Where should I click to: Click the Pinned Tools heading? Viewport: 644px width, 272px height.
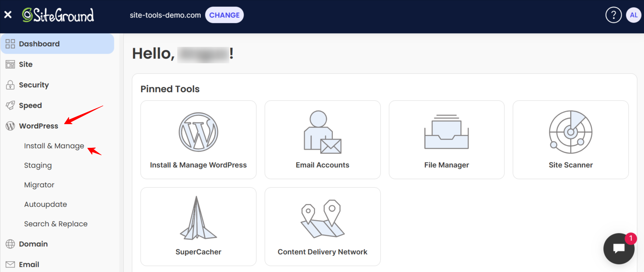click(170, 89)
